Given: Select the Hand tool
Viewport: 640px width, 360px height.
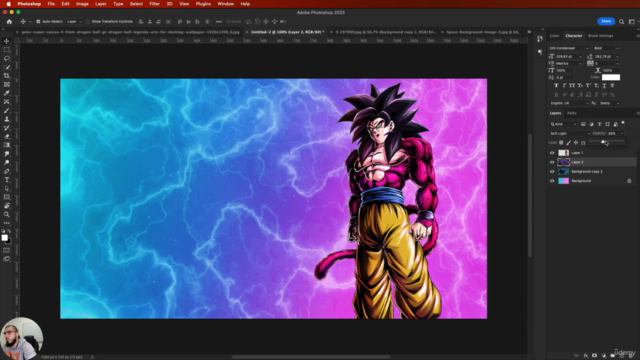Looking at the screenshot, I should click(x=7, y=206).
